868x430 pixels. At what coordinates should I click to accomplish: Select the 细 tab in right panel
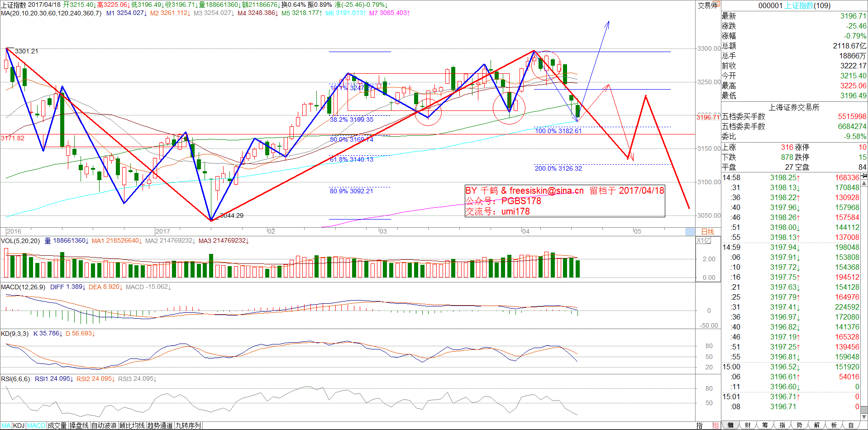click(x=730, y=425)
